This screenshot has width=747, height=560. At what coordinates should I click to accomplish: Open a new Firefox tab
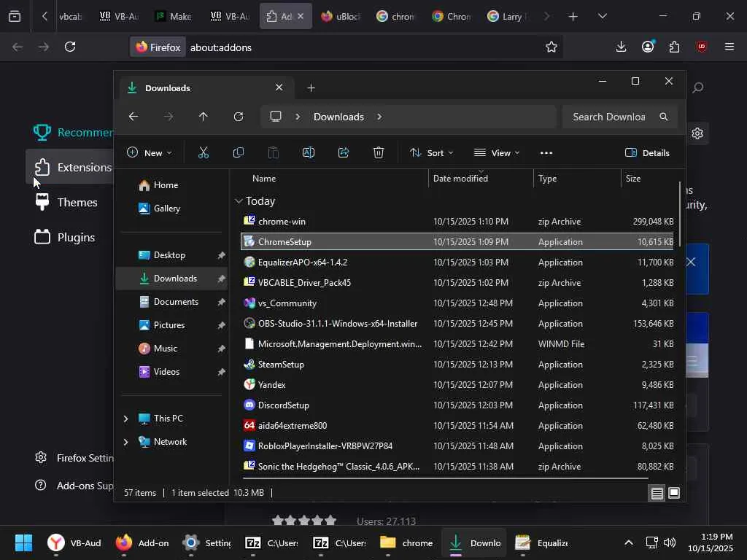(573, 16)
